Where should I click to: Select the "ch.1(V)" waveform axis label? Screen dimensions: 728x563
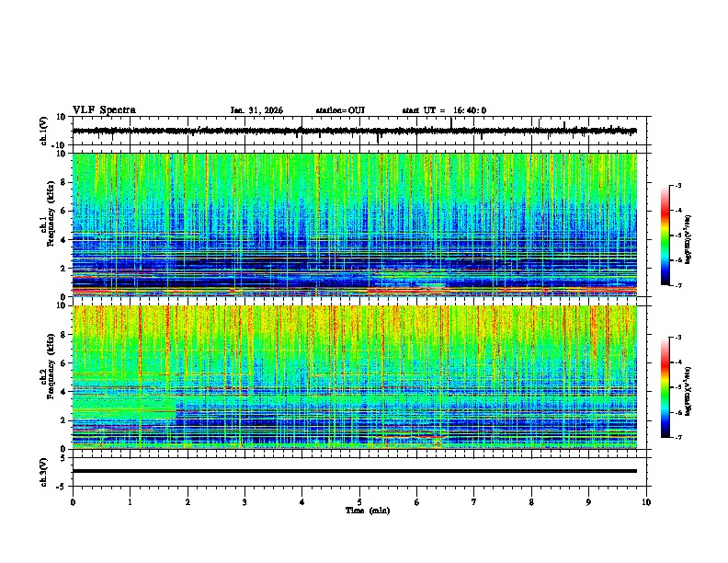pyautogui.click(x=44, y=131)
